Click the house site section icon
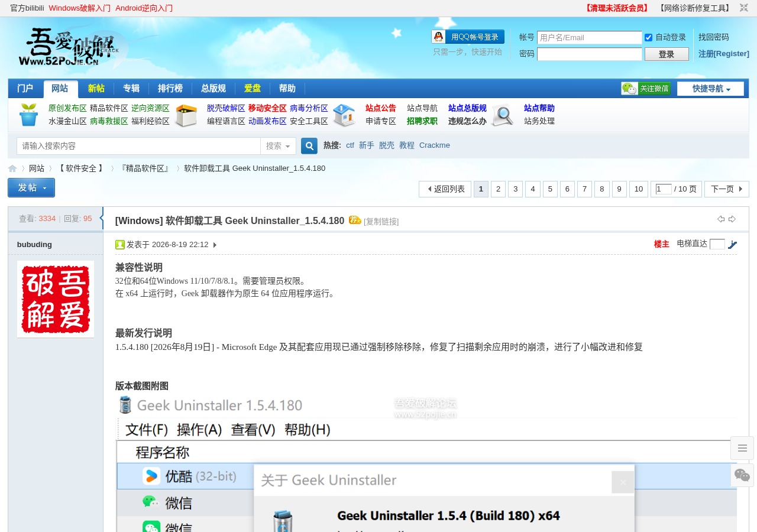This screenshot has width=757, height=532. point(344,115)
